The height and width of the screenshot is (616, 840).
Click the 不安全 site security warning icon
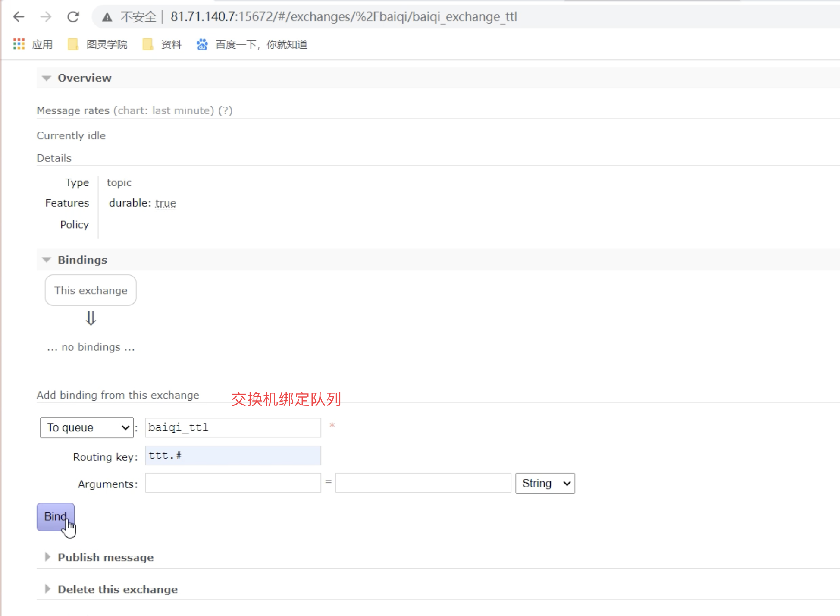107,16
